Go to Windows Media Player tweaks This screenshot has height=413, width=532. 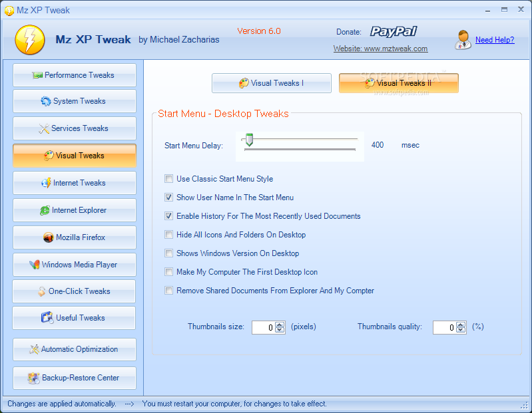75,265
